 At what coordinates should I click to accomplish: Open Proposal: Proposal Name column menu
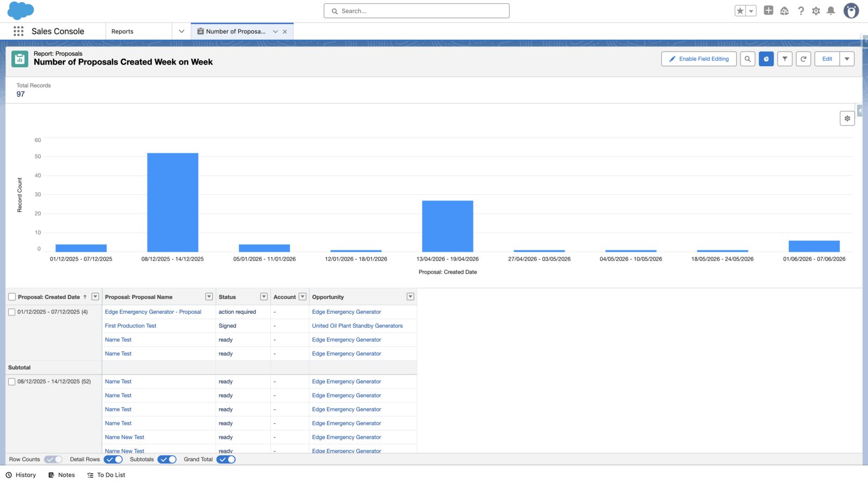click(209, 296)
